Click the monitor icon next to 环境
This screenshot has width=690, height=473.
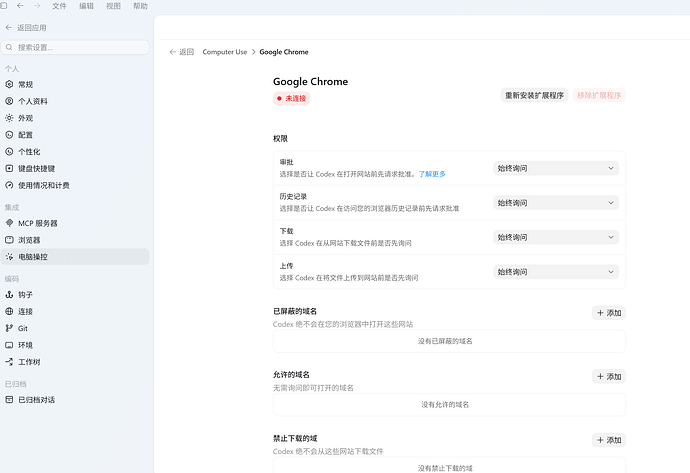tap(9, 345)
